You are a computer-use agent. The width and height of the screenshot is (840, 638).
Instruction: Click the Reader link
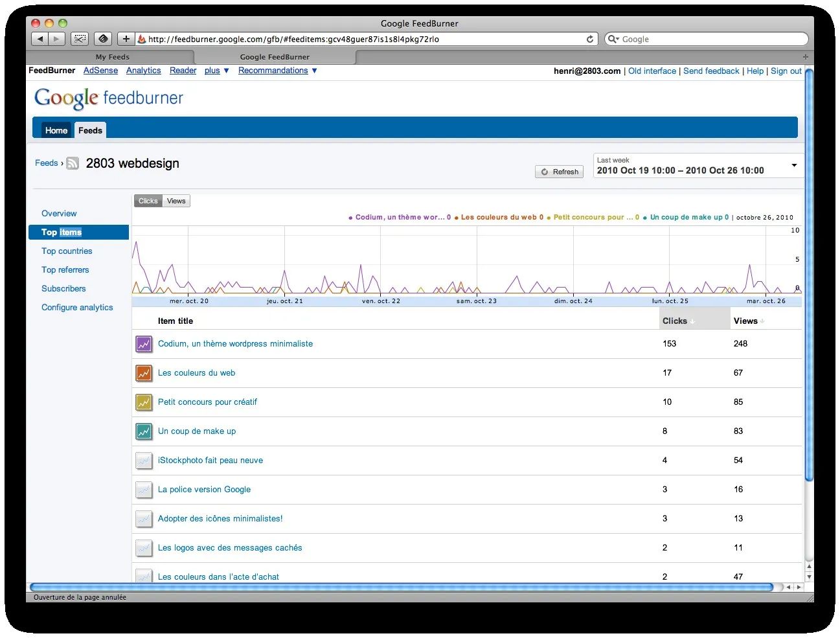[183, 71]
